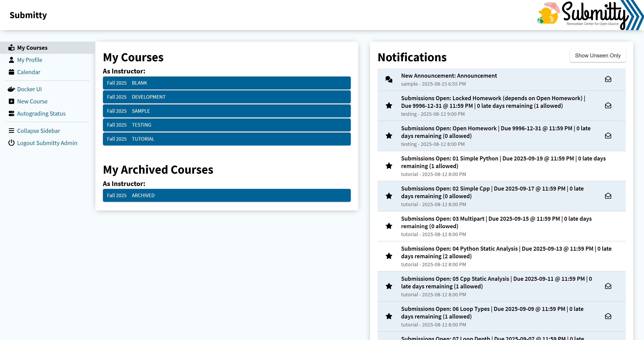
Task: Toggle Show Unseen Only notifications
Action: tap(597, 56)
